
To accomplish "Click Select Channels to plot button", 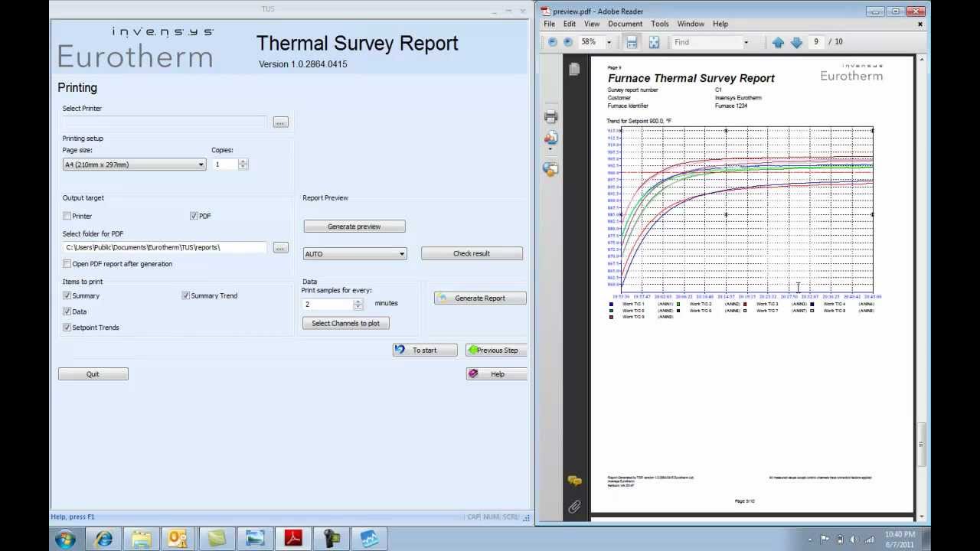I will click(x=346, y=324).
